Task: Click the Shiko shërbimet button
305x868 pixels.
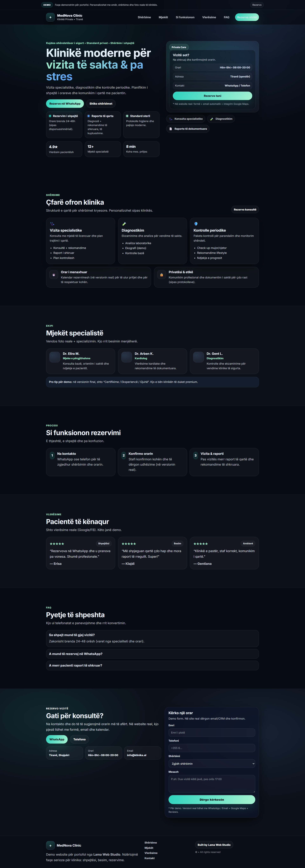Action: point(101,103)
